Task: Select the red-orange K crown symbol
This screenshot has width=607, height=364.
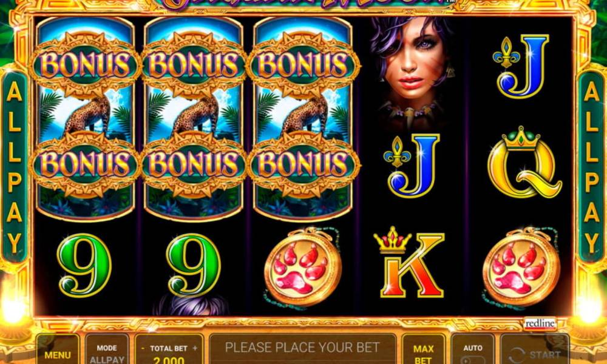Action: 410,263
